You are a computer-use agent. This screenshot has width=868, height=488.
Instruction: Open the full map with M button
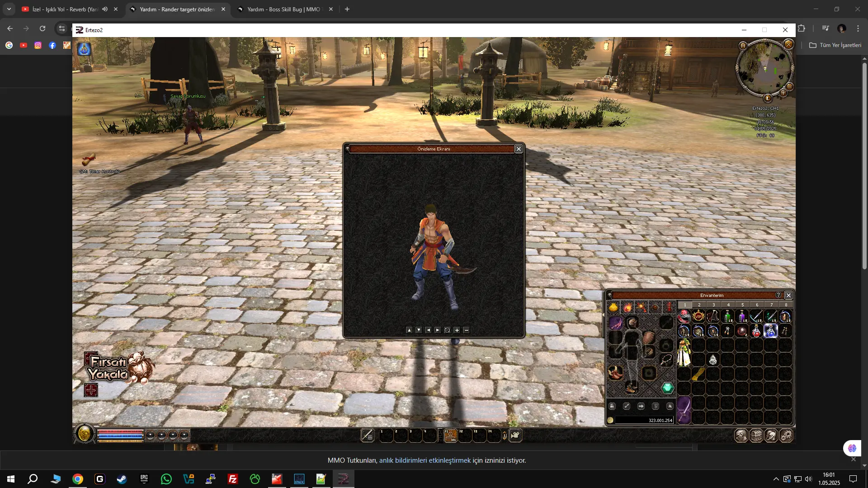click(x=743, y=46)
